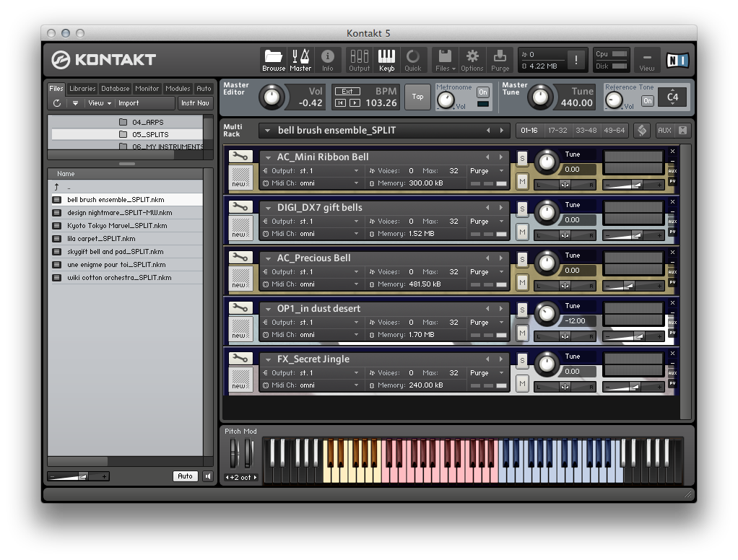Remove AC_Mini Ribbon Bell with X
The image size is (738, 560).
[x=672, y=152]
